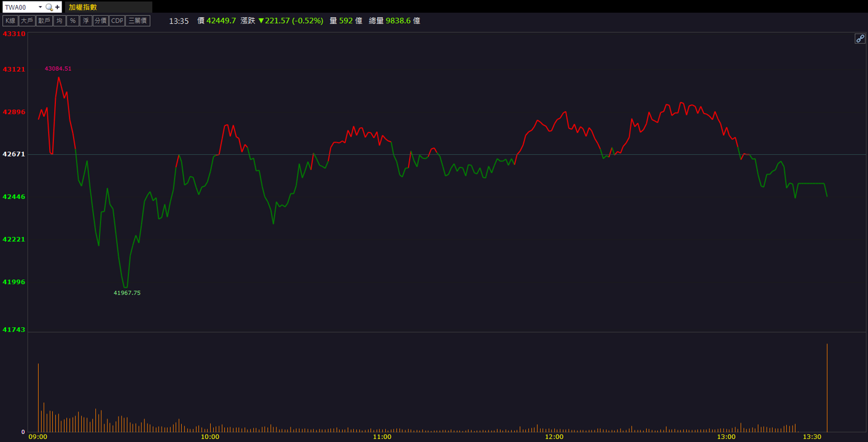The width and height of the screenshot is (868, 442).
Task: Toggle the 大戶 indicator button
Action: [x=26, y=21]
